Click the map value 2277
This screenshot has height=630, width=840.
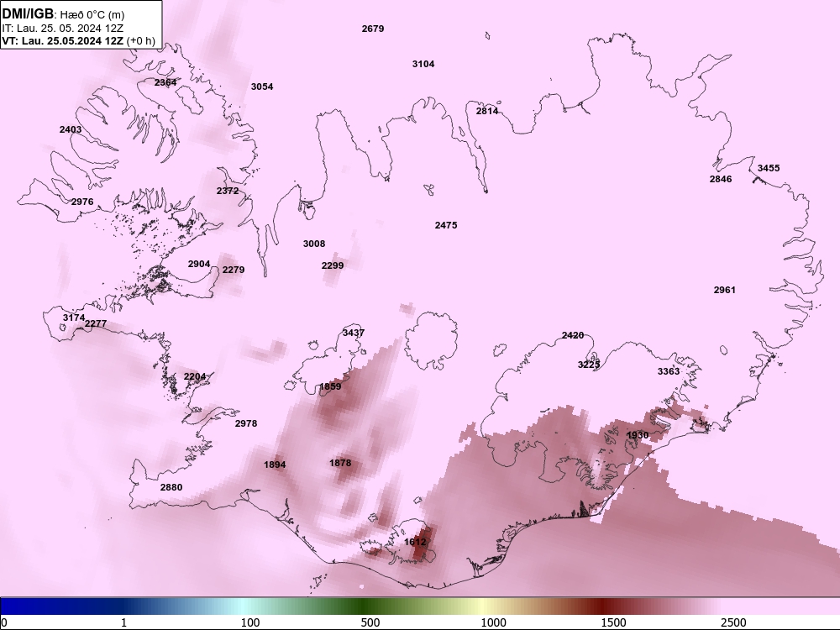[x=96, y=323]
